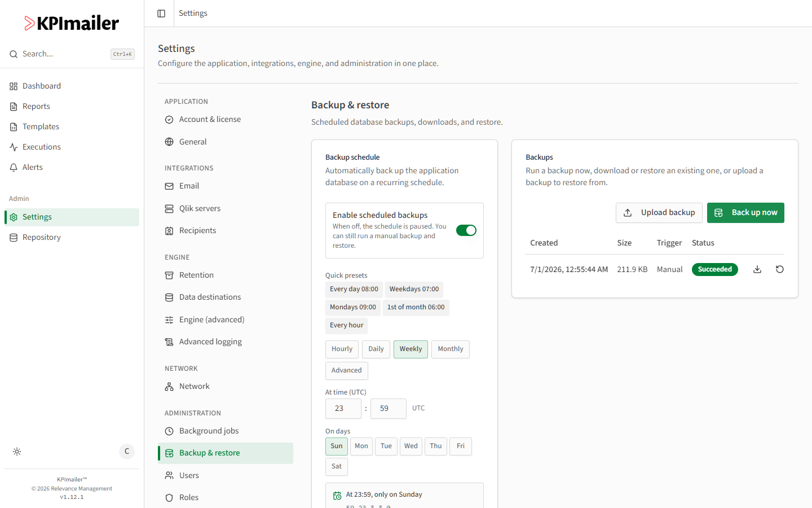Viewport: 812px width, 508px height.
Task: Click the 211.9 KB size cell
Action: [632, 270]
